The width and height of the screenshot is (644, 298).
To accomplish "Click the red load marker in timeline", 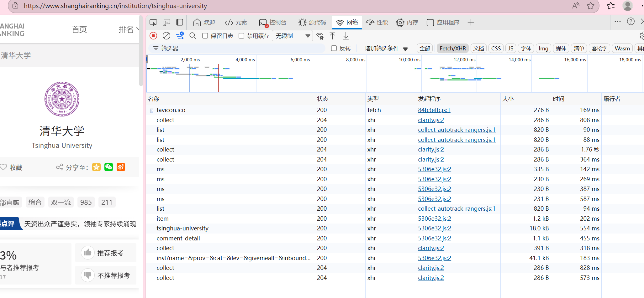I will pos(219,78).
